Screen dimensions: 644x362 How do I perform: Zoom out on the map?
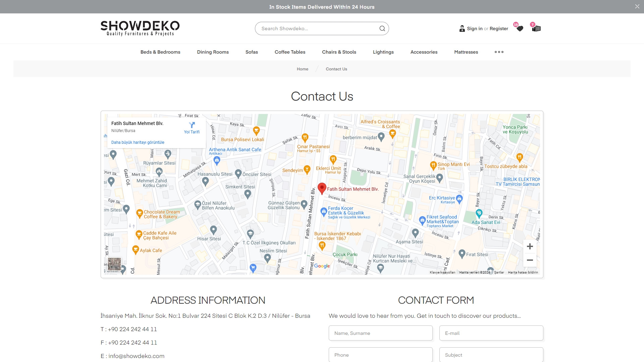point(530,260)
